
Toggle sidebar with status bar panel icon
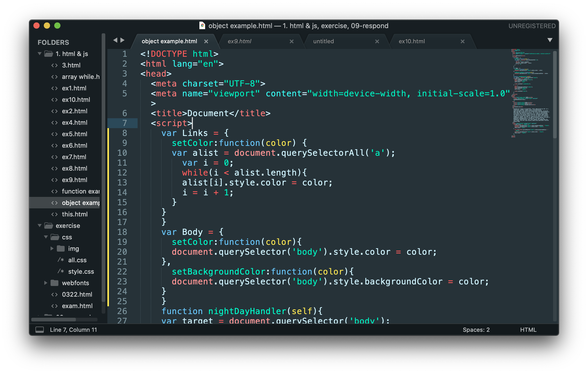(x=40, y=330)
